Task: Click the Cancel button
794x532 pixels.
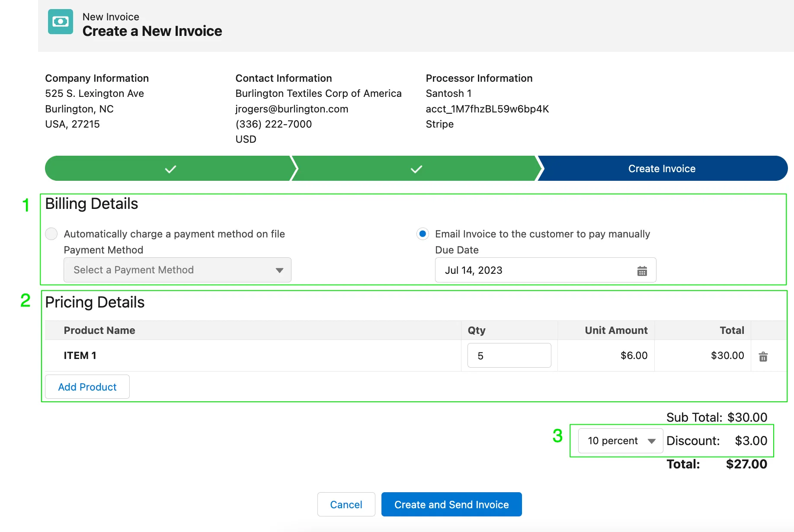Action: point(346,504)
